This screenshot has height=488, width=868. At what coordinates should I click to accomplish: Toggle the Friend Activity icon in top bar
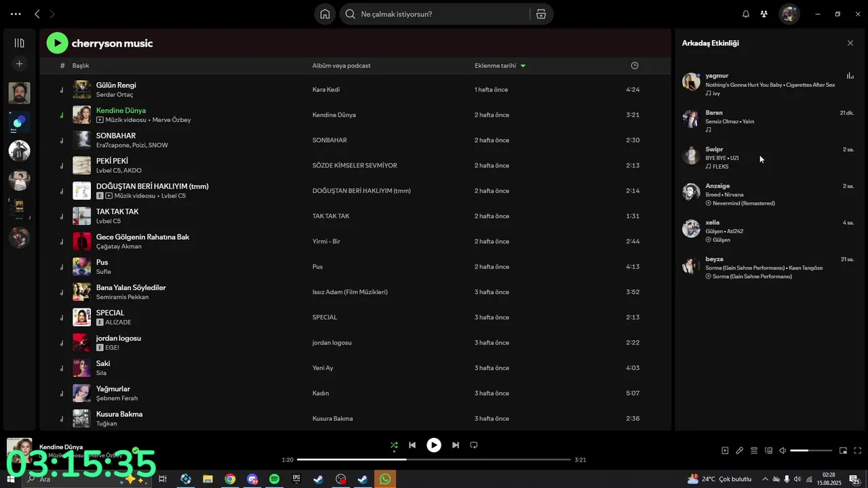[764, 14]
